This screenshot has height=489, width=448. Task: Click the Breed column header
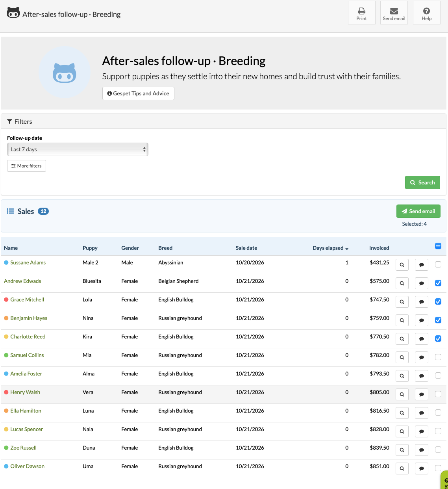165,248
